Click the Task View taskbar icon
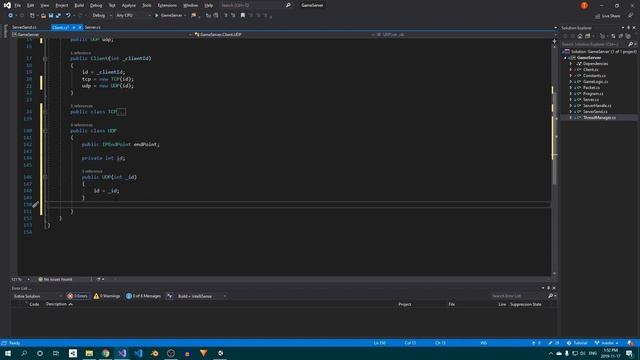The height and width of the screenshot is (360, 640). tap(56, 353)
